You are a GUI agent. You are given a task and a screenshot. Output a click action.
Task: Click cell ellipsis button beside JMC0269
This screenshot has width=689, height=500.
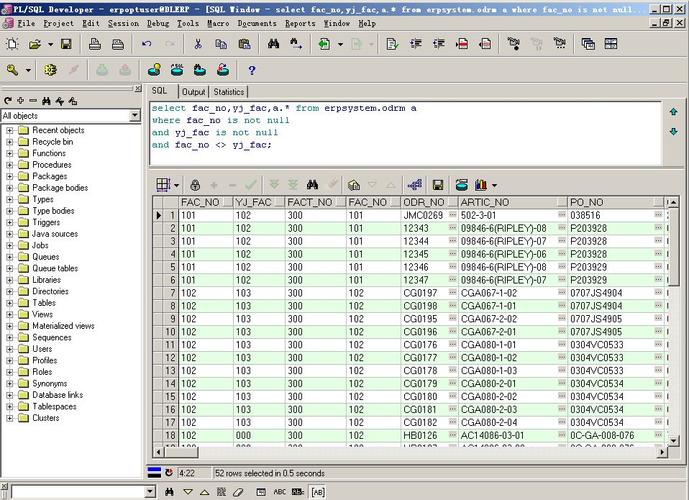[x=452, y=215]
